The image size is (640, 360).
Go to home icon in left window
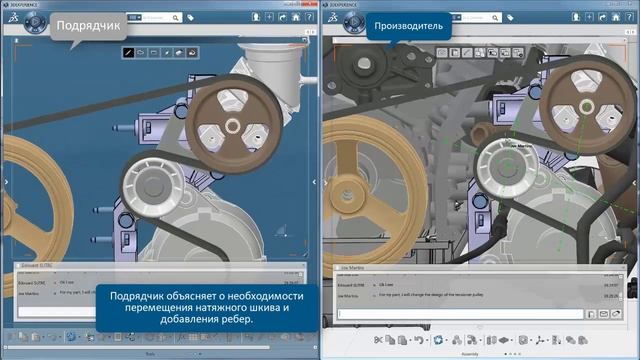coord(296,17)
